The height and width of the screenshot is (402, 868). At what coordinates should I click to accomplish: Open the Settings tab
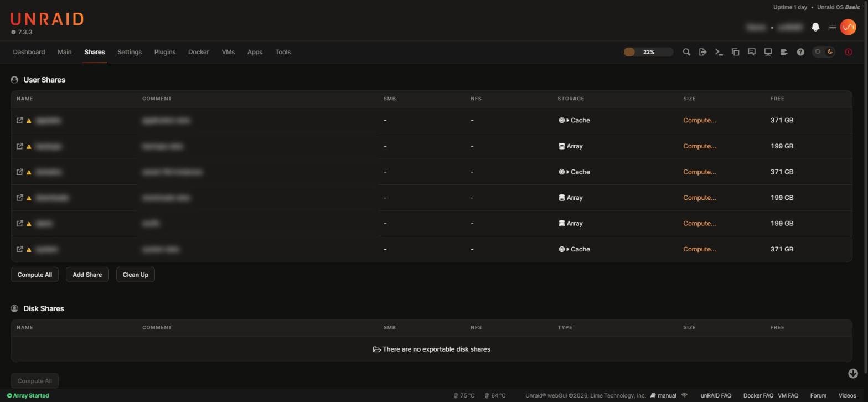(130, 52)
